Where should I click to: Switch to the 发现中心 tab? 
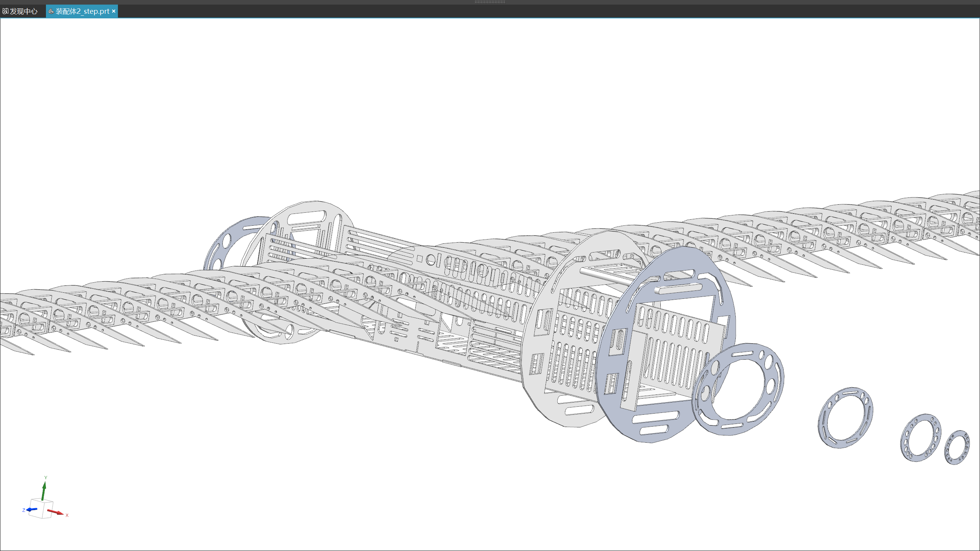(23, 11)
